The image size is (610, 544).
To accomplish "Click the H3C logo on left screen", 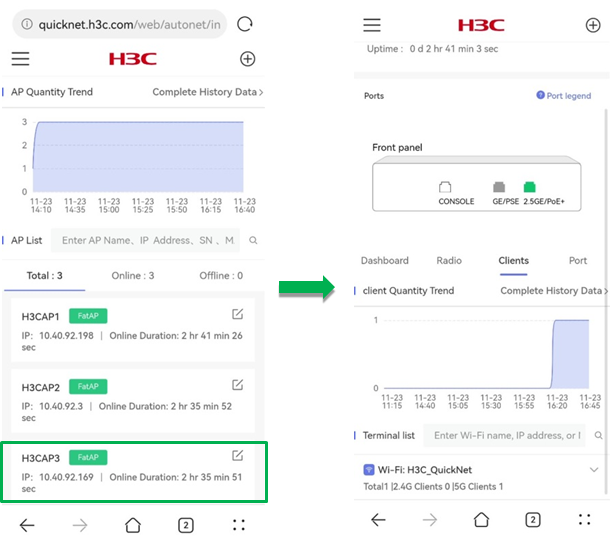I will pyautogui.click(x=133, y=59).
